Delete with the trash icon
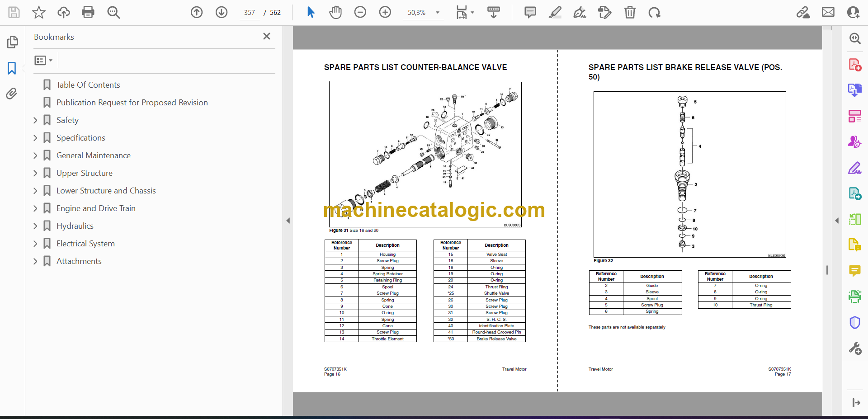Viewport: 868px width, 419px height. 630,12
